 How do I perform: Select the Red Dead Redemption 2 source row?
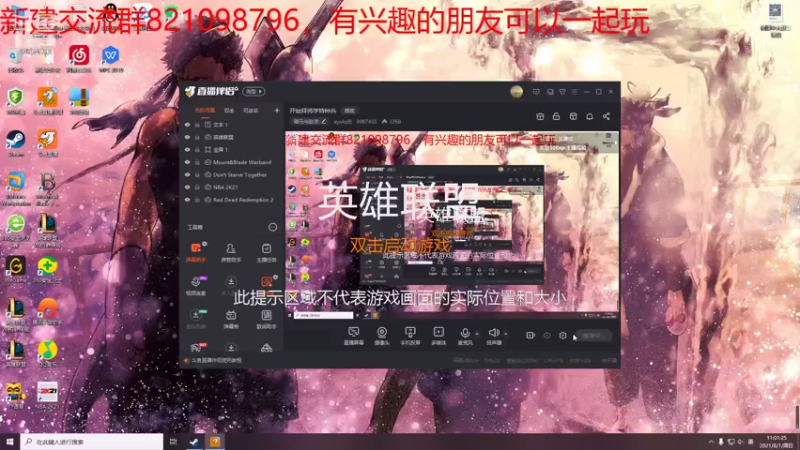point(232,200)
